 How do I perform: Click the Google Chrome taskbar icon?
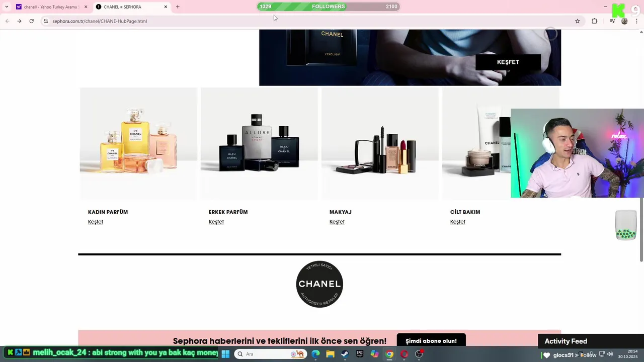[x=389, y=354]
